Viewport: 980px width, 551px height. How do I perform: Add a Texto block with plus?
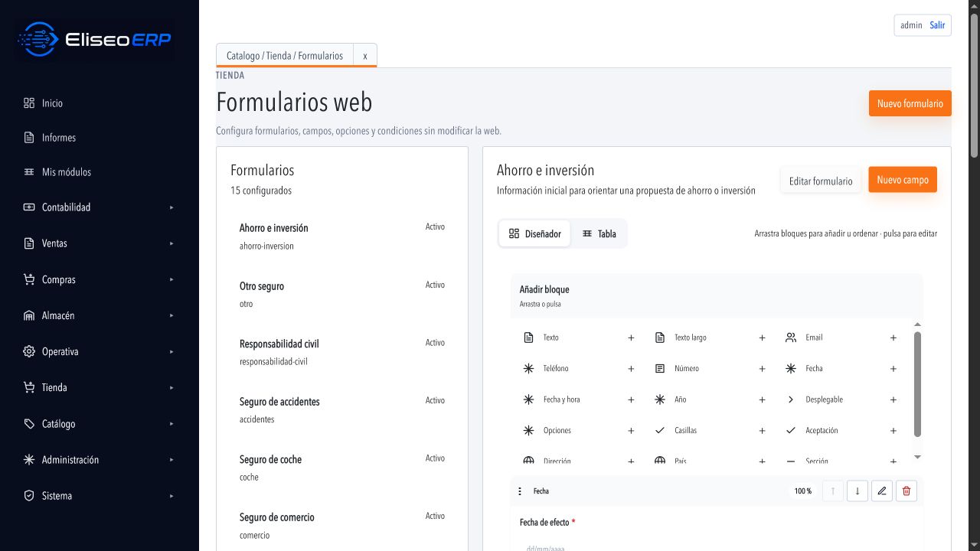[631, 337]
